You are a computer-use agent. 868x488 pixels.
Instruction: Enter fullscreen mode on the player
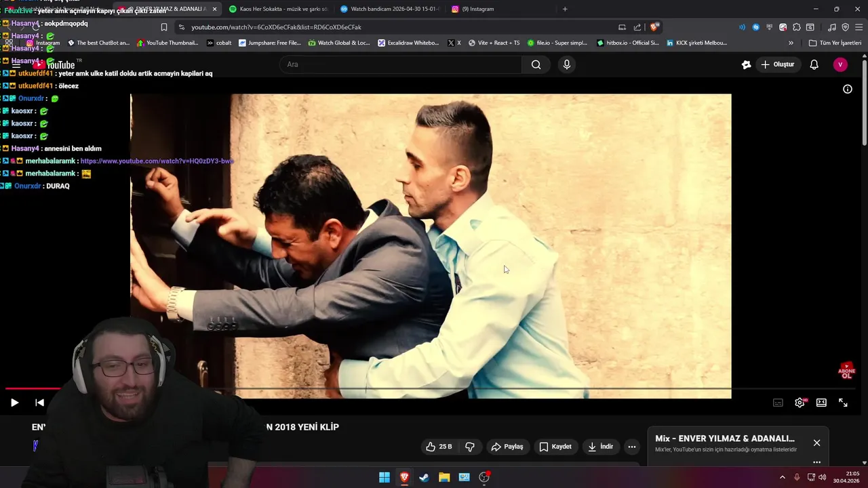[843, 403]
